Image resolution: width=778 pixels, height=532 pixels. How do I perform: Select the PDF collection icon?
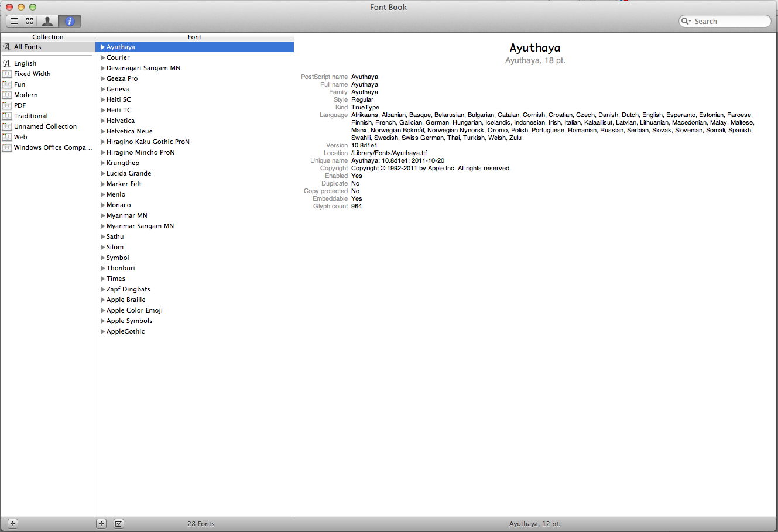coord(7,105)
